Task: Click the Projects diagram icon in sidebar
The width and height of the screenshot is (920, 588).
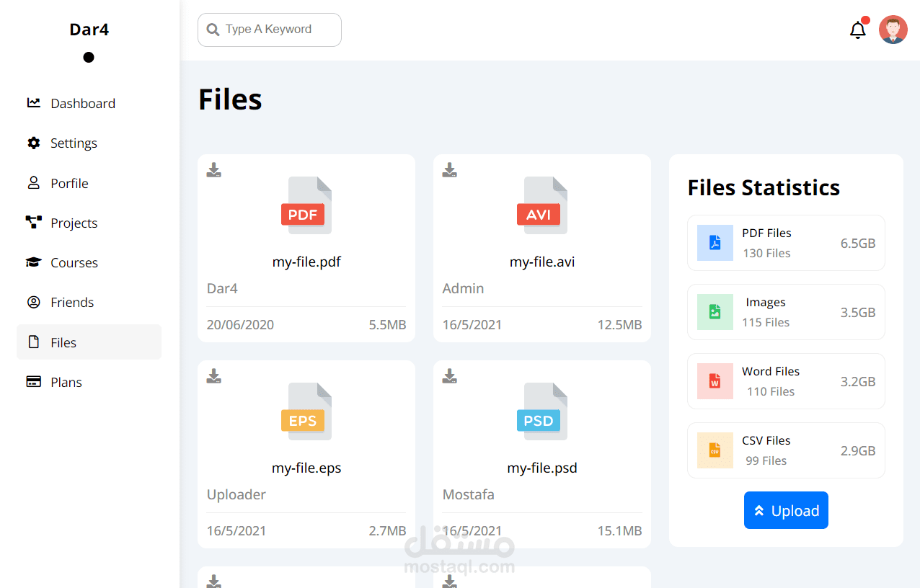Action: [x=34, y=223]
